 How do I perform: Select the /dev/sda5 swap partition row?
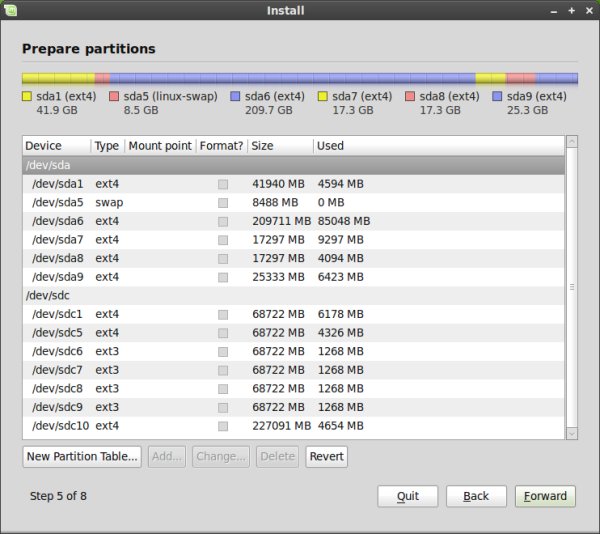tap(292, 202)
